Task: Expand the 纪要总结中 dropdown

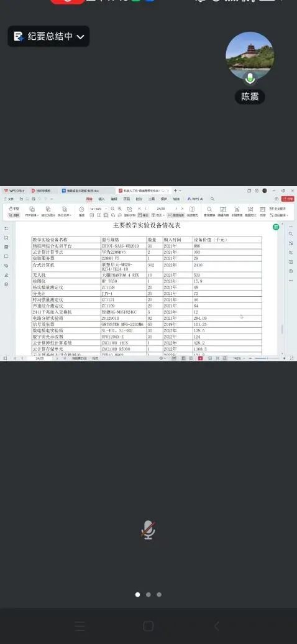Action: point(48,37)
